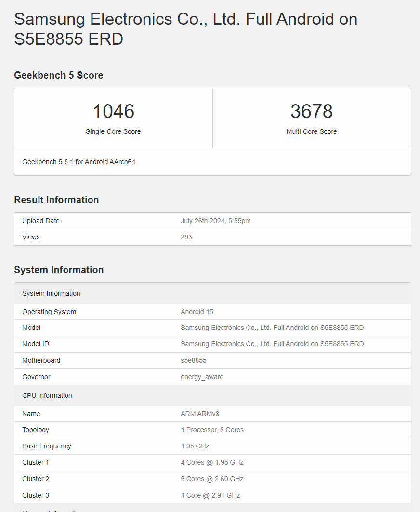Click the "Base Frequency" row label

47,446
